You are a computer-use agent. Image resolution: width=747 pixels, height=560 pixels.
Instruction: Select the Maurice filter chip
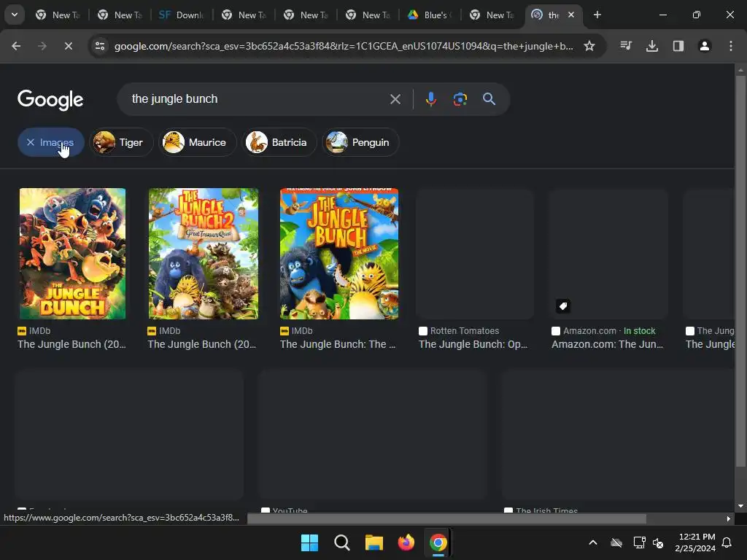click(197, 142)
